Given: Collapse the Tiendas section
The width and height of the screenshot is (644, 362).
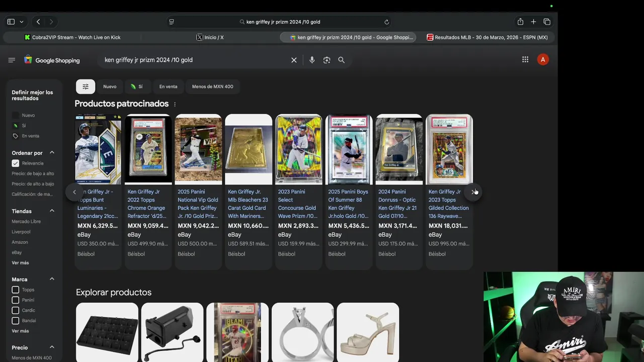Looking at the screenshot, I should (52, 211).
